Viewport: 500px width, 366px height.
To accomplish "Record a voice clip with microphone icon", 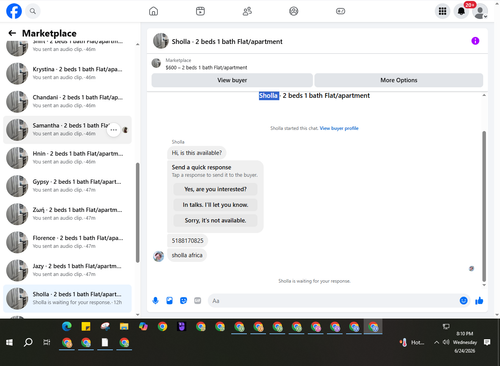I will (155, 301).
